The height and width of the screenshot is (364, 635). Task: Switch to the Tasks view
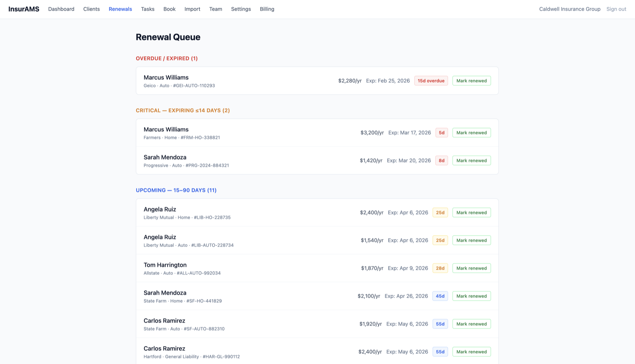[147, 9]
